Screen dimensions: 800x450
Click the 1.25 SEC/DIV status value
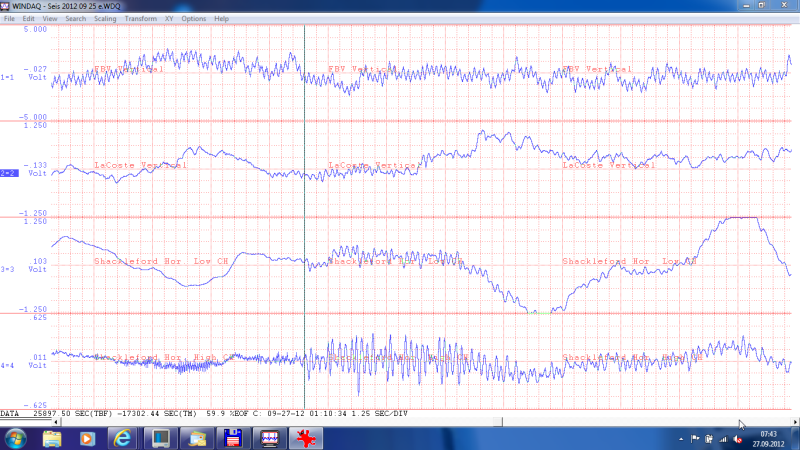point(380,414)
